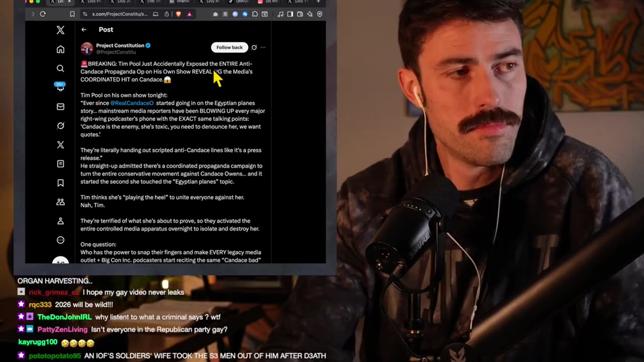The width and height of the screenshot is (644, 362).
Task: Open Project Constitution profile avatar
Action: coord(87,48)
